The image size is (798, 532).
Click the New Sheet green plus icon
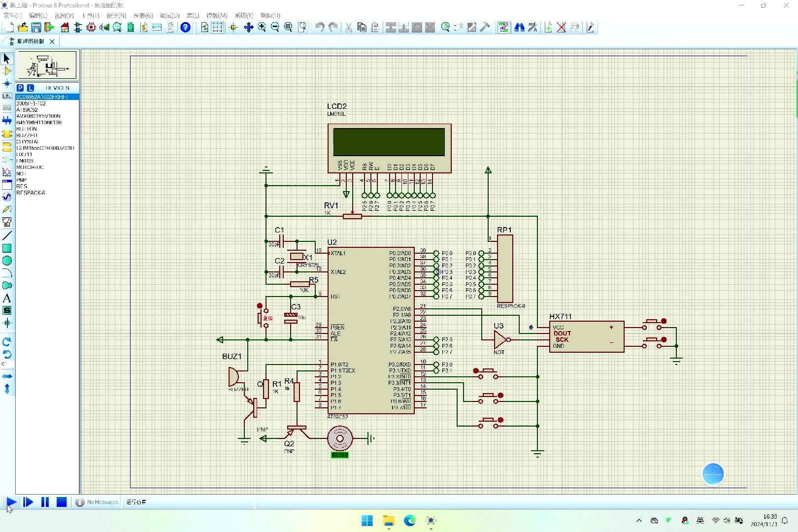pyautogui.click(x=548, y=28)
